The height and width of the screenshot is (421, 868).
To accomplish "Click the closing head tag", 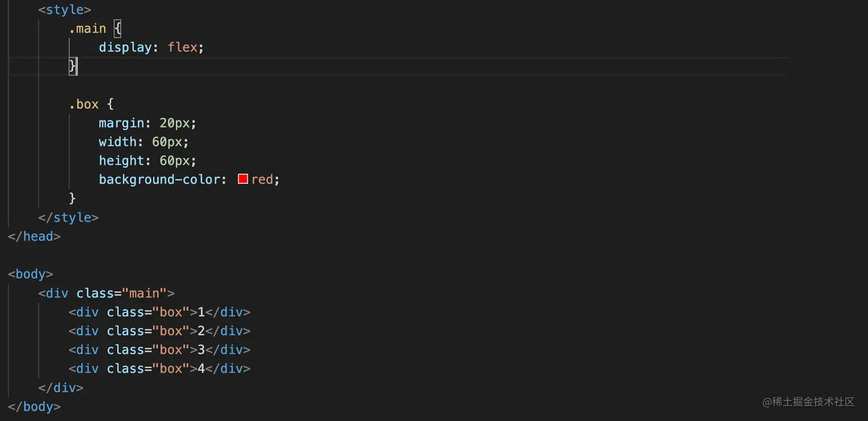I will pyautogui.click(x=34, y=237).
